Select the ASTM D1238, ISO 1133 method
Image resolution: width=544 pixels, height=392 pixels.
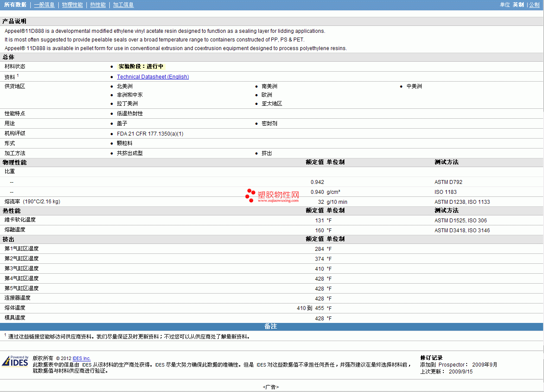[x=462, y=202]
